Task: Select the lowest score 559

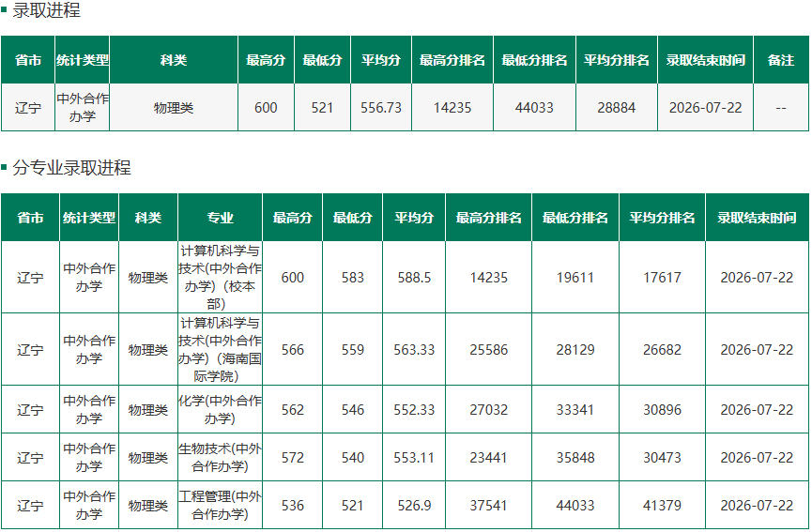Action: (353, 350)
